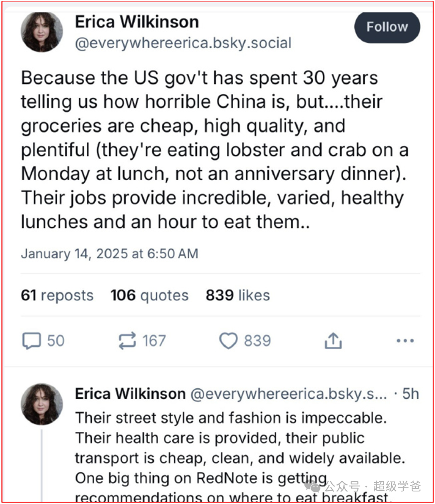Click the truncated handle in reply post

point(289,394)
